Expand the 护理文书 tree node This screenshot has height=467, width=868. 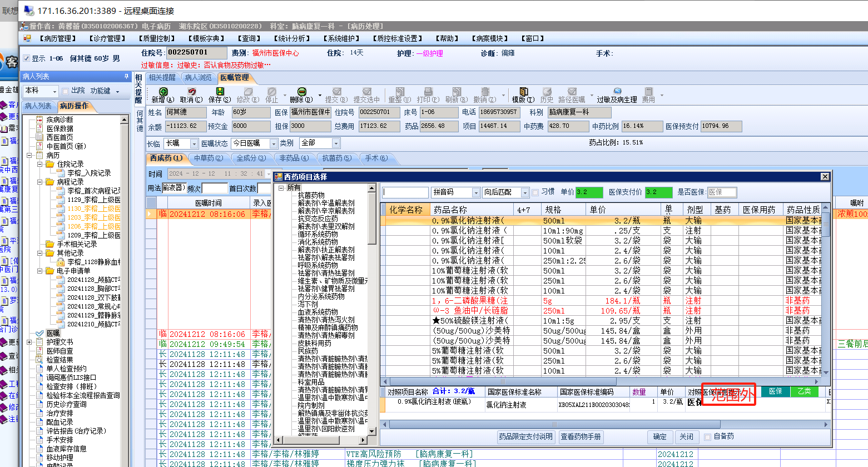(29, 342)
